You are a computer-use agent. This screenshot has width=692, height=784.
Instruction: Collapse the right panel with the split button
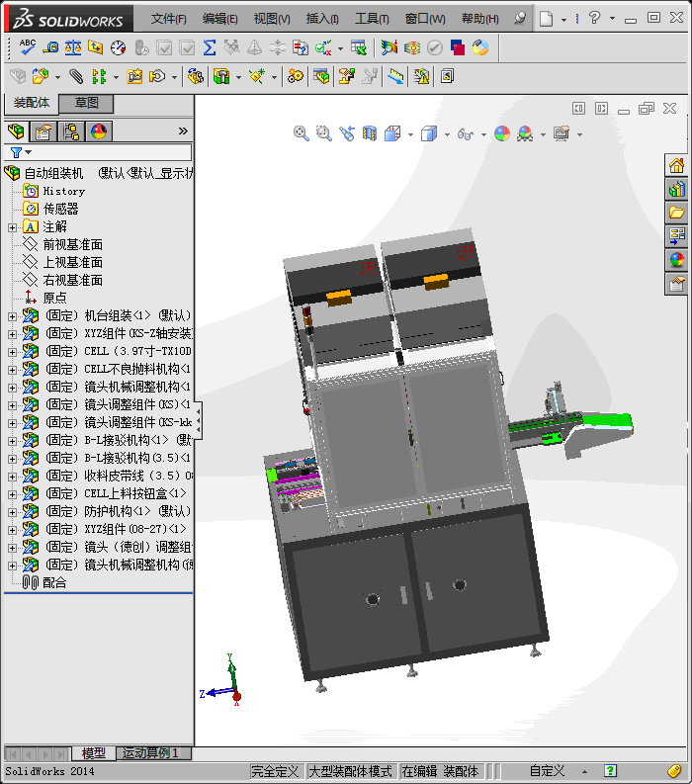pyautogui.click(x=601, y=108)
